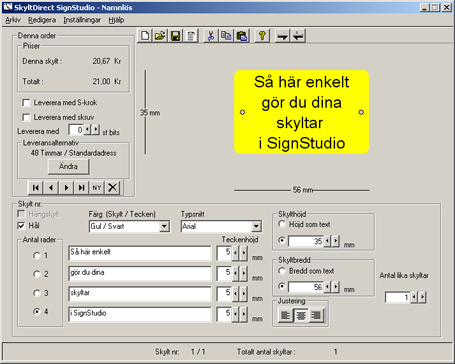Click the right-pointing arrow toolbar icon
Viewport: 455px width, 364px height.
[282, 36]
